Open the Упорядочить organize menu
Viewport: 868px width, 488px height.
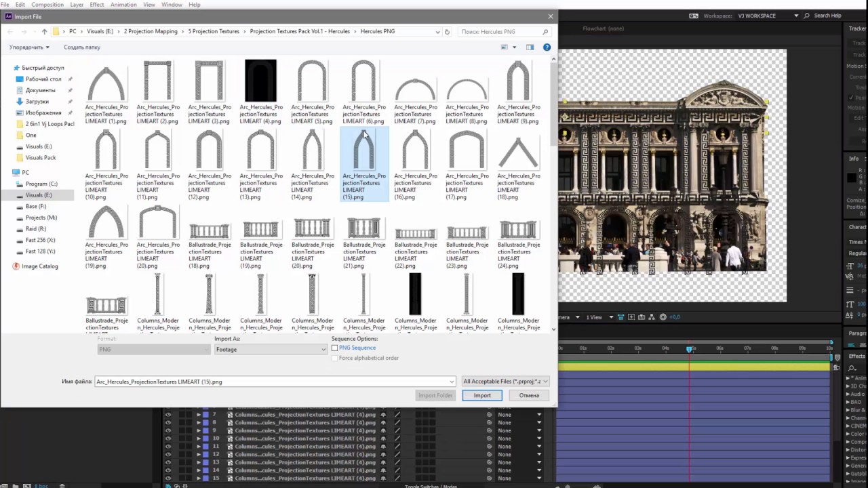(x=29, y=47)
